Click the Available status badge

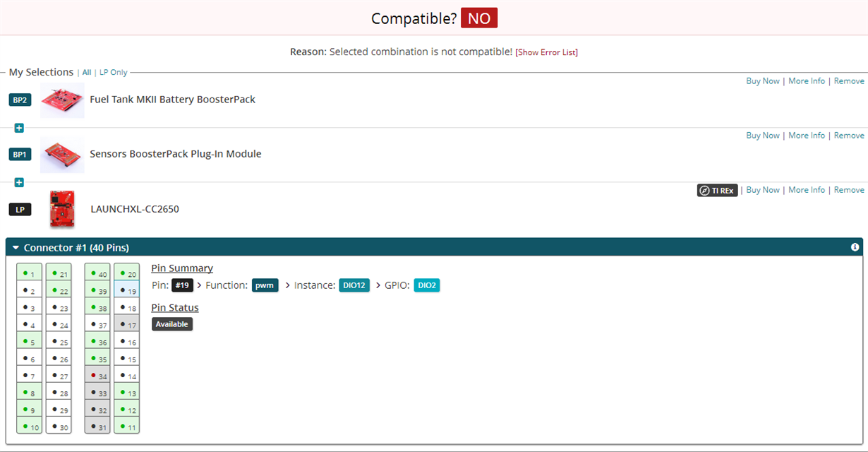pyautogui.click(x=172, y=324)
